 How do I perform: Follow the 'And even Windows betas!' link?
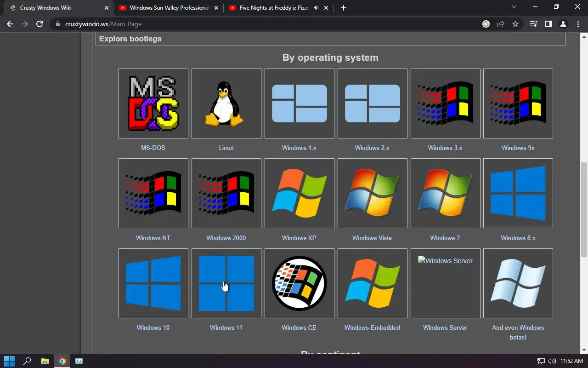tap(518, 333)
